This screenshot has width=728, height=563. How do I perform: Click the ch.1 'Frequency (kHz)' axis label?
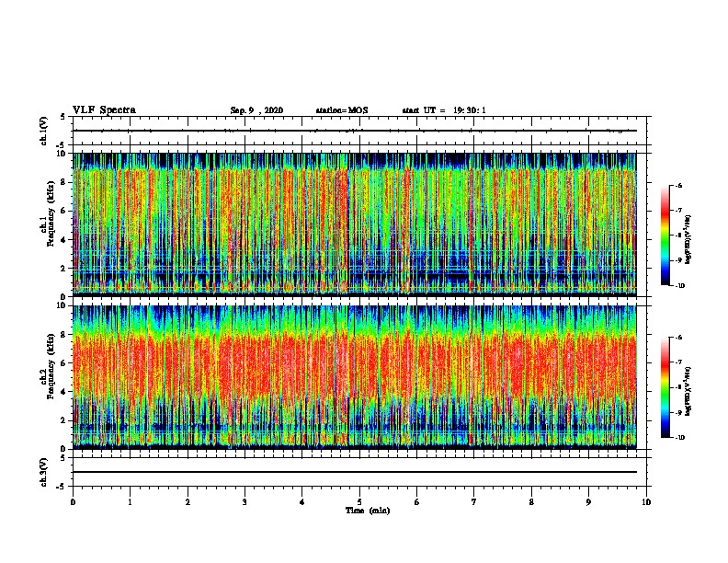[x=51, y=213]
